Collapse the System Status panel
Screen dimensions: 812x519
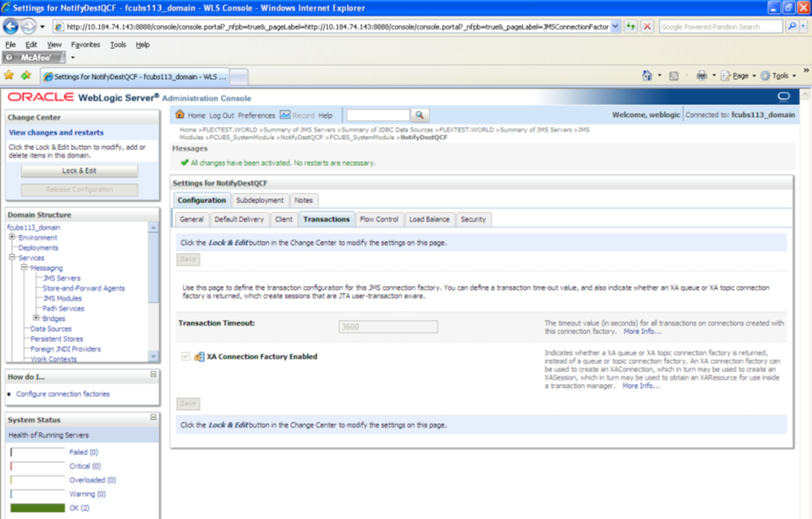point(153,417)
